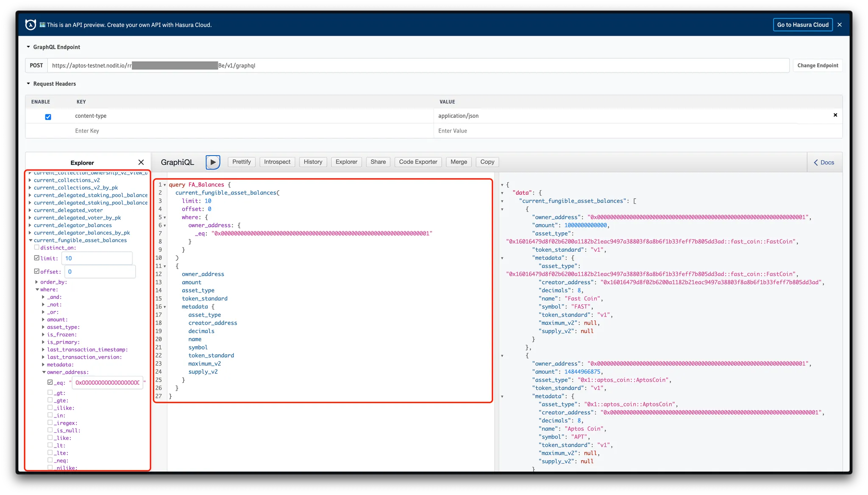The image size is (868, 495).
Task: Run the GraphQL query with play button
Action: [213, 162]
